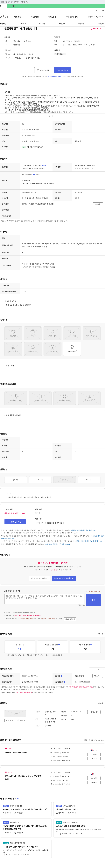Image resolution: width=105 pixels, height=868 pixels.
Task: Save job with 관심정보 등록 heart button
Action: [x=43, y=70]
